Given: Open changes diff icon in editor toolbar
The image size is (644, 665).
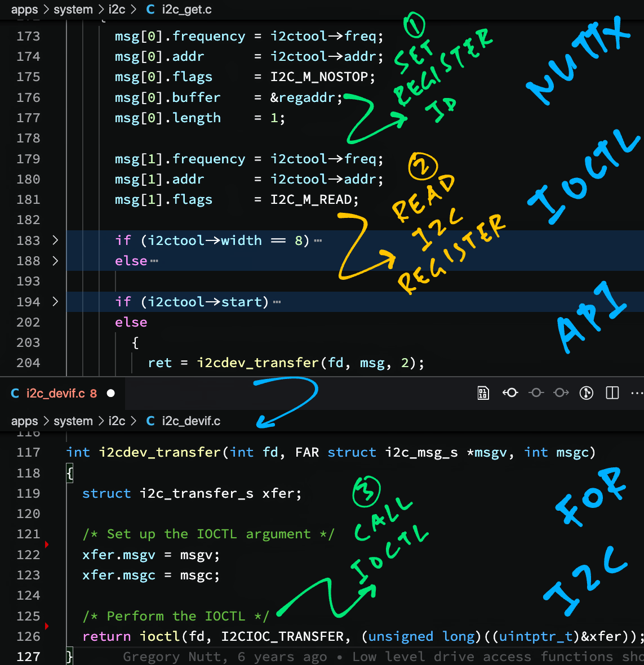Looking at the screenshot, I should (483, 393).
